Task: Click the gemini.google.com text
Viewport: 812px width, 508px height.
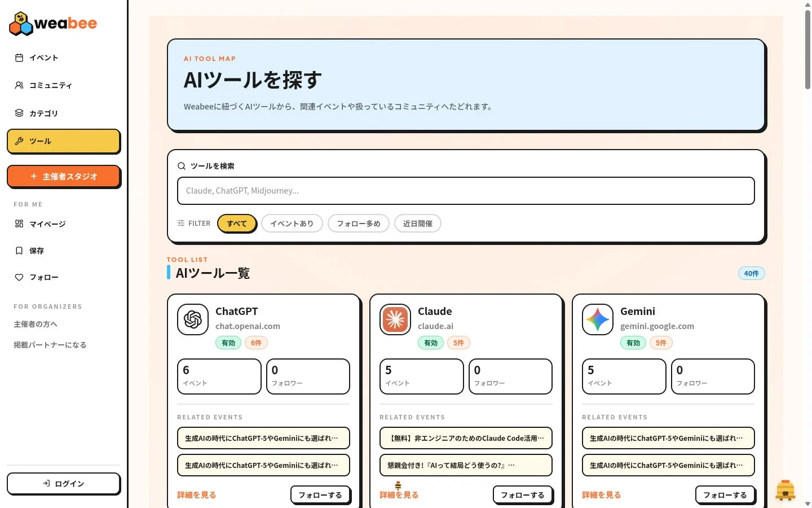Action: 657,326
